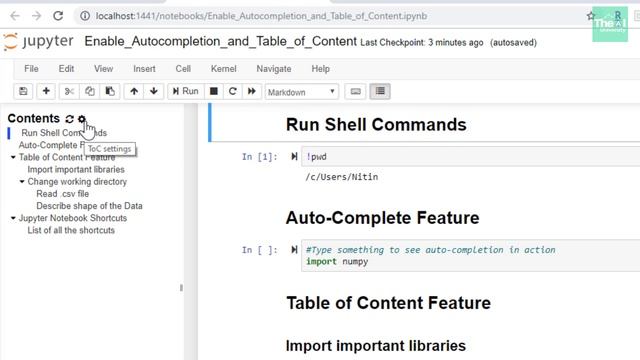
Task: Paste cells below icon
Action: tap(110, 91)
